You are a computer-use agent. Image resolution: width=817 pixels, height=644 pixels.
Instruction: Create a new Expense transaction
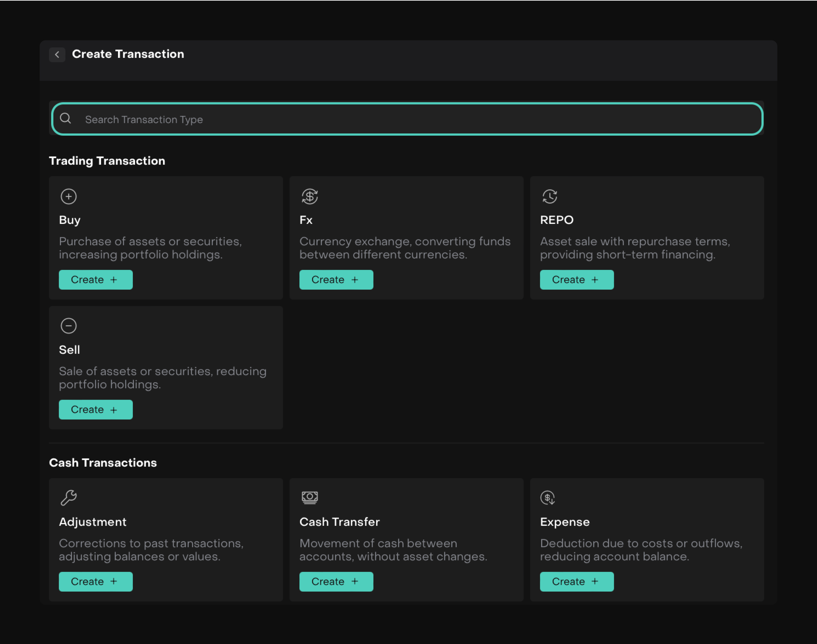coord(576,581)
